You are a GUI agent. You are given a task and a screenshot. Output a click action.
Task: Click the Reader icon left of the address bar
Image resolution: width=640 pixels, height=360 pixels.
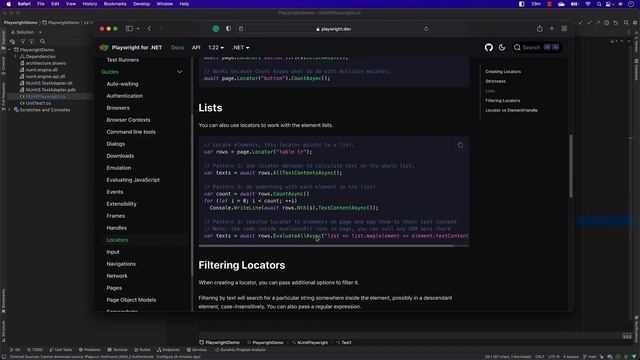(x=241, y=29)
